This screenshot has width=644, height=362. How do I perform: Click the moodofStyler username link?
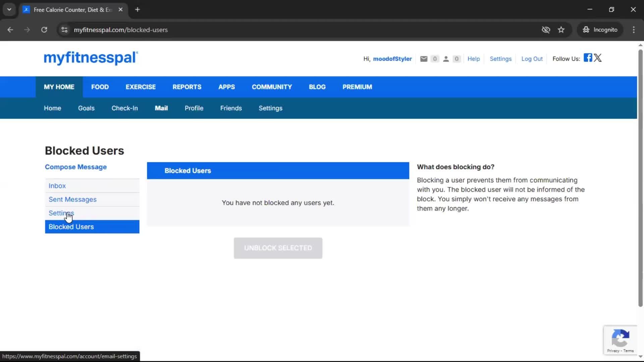tap(392, 59)
